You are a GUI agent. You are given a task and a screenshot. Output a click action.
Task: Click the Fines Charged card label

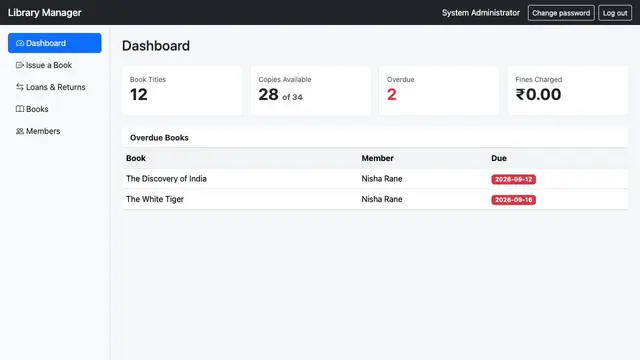(x=538, y=80)
